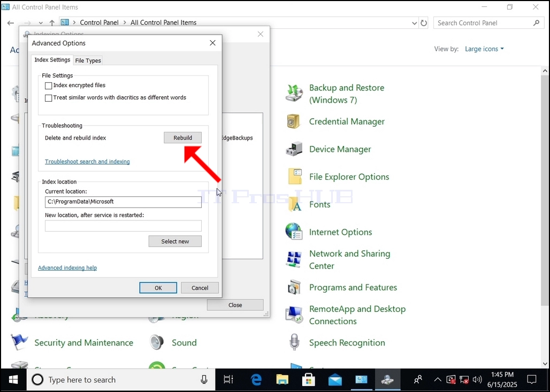Launch Microsoft Edge from the taskbar

[256, 380]
